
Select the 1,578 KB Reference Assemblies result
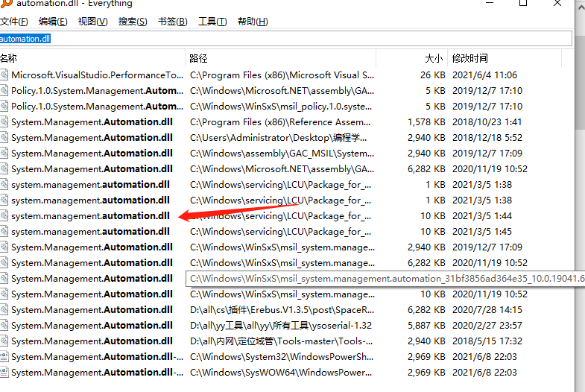(x=286, y=122)
